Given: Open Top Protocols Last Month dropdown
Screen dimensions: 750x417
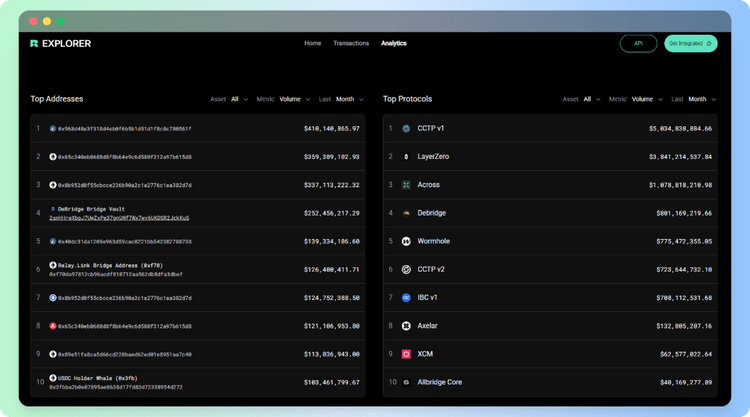Looking at the screenshot, I should 702,99.
